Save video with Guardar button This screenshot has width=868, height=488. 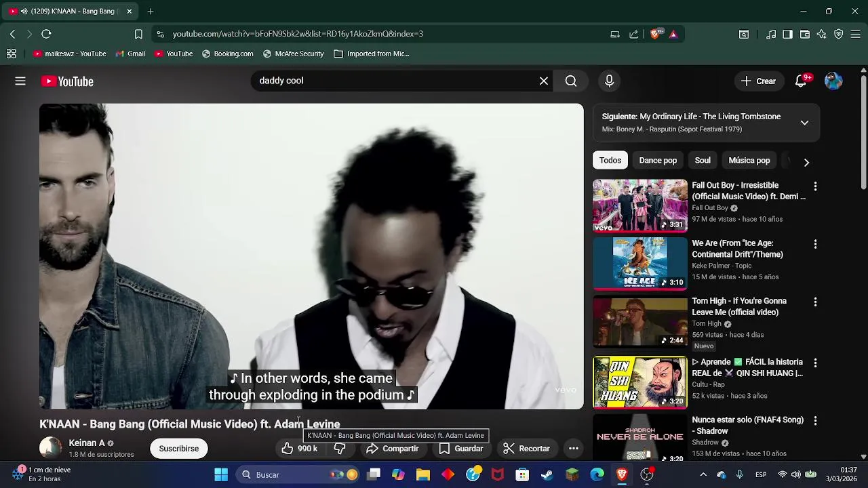pyautogui.click(x=461, y=449)
